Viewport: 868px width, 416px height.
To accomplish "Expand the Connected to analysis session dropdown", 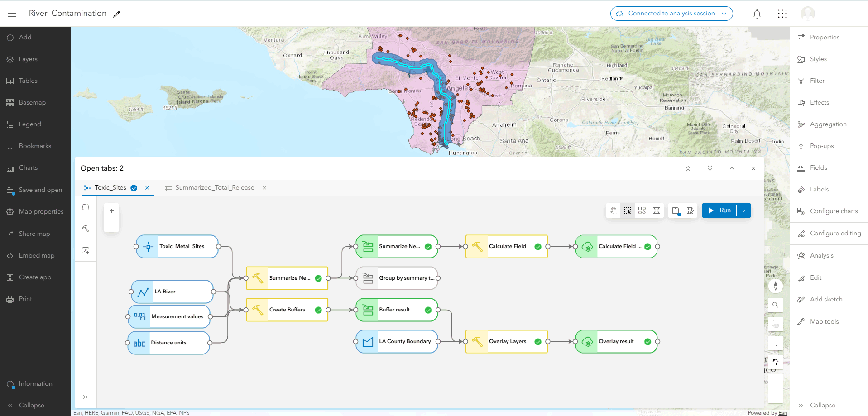I will tap(724, 14).
